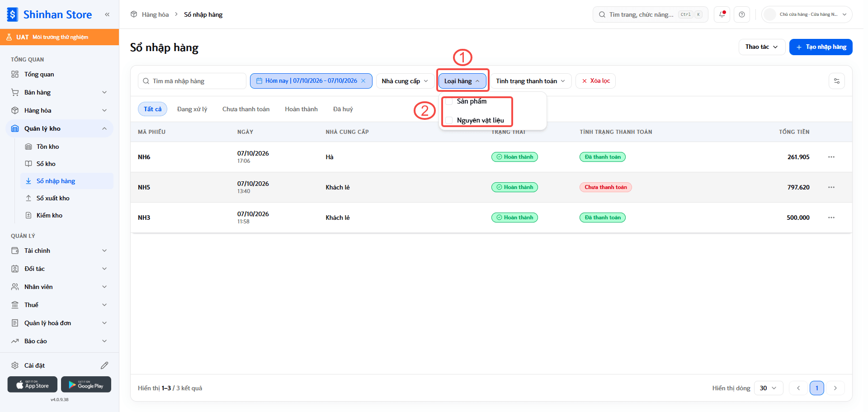The height and width of the screenshot is (412, 868).
Task: Open the global Tìm trang, chức năng search
Action: click(x=651, y=14)
